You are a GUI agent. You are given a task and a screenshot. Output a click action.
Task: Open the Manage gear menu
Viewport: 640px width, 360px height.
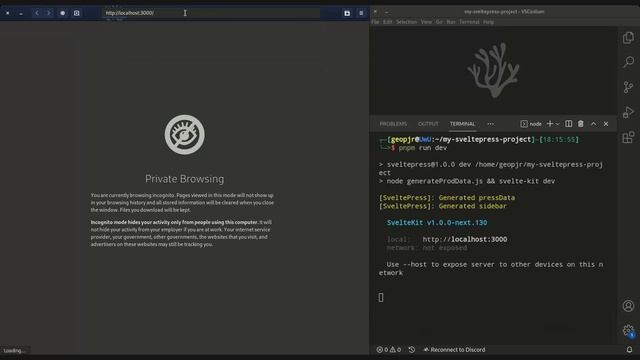pos(629,330)
